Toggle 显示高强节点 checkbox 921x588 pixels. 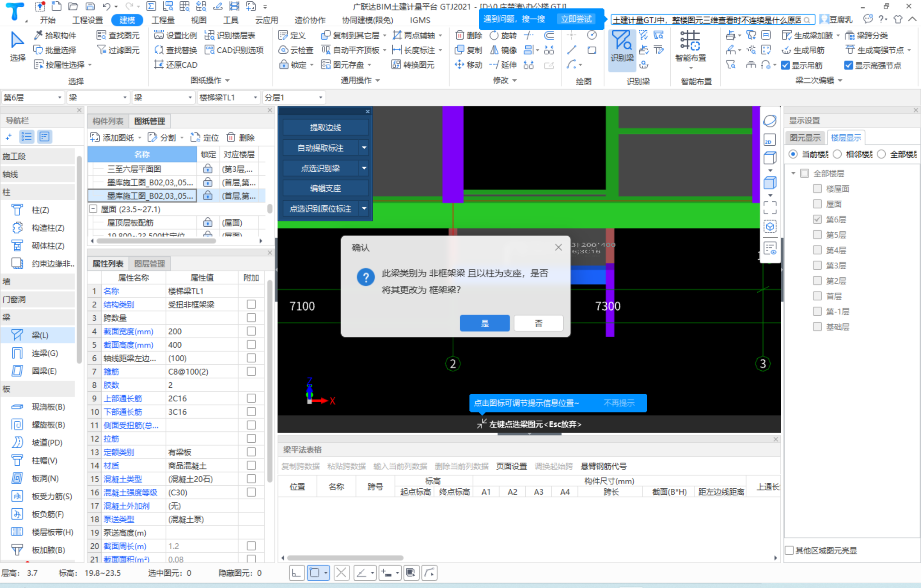tap(849, 65)
